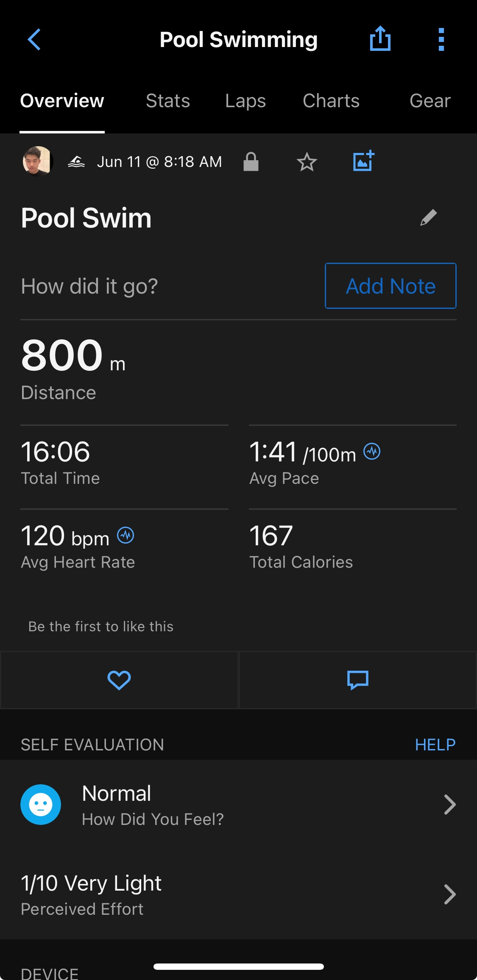The width and height of the screenshot is (477, 980).
Task: Tap the comment bubble icon
Action: click(x=358, y=680)
